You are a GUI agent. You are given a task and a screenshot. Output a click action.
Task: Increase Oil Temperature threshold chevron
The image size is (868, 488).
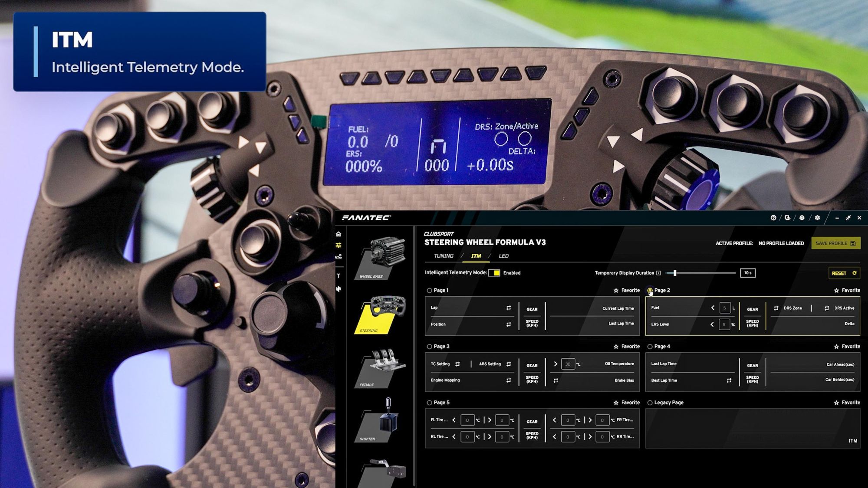[556, 364]
